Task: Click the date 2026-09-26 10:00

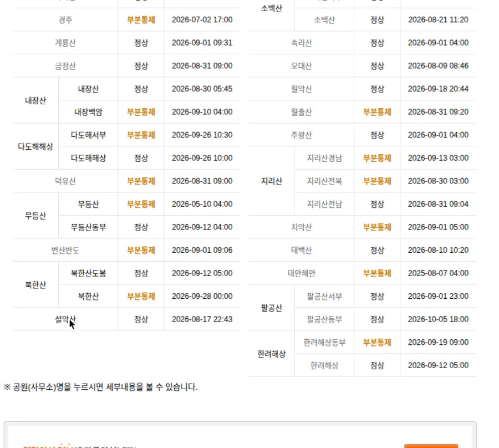Action: (202, 158)
